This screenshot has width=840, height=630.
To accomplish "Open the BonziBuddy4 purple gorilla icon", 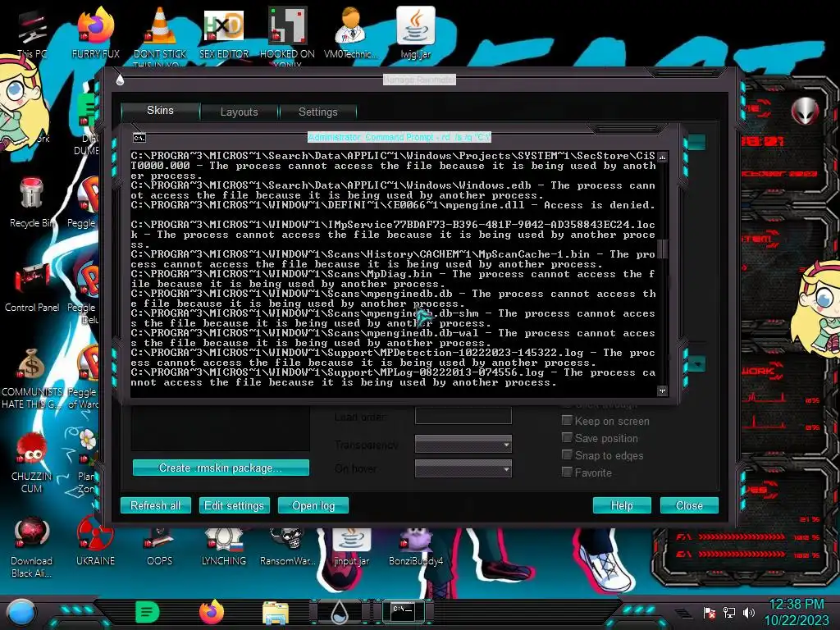I will point(416,546).
